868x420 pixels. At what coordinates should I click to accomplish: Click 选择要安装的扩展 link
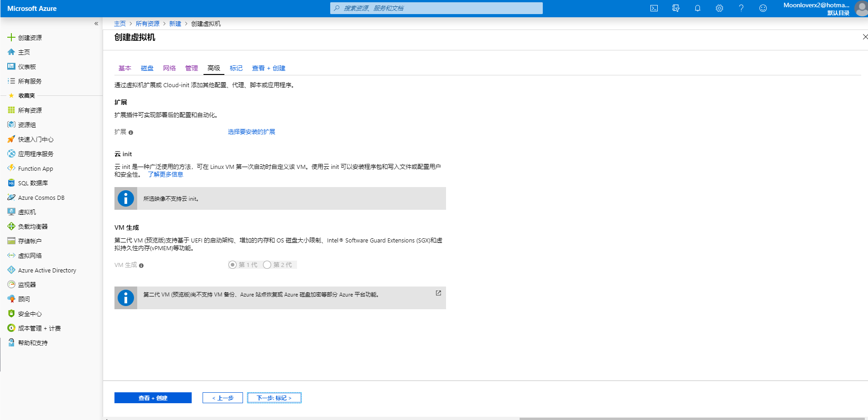point(252,132)
